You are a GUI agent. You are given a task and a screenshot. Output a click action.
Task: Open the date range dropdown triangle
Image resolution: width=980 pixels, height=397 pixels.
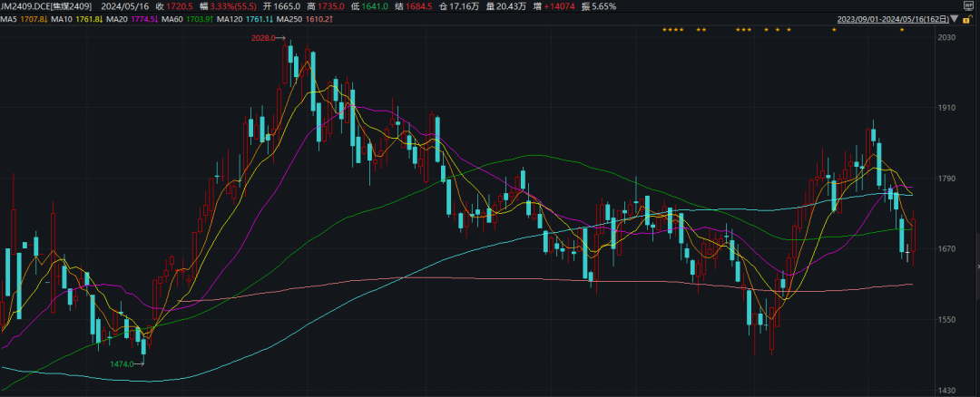click(x=954, y=19)
